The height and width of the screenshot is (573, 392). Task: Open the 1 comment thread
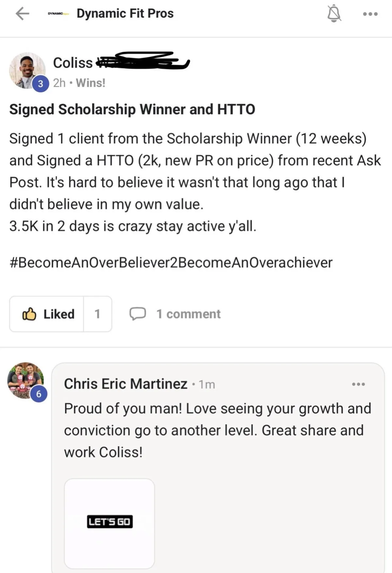[188, 314]
